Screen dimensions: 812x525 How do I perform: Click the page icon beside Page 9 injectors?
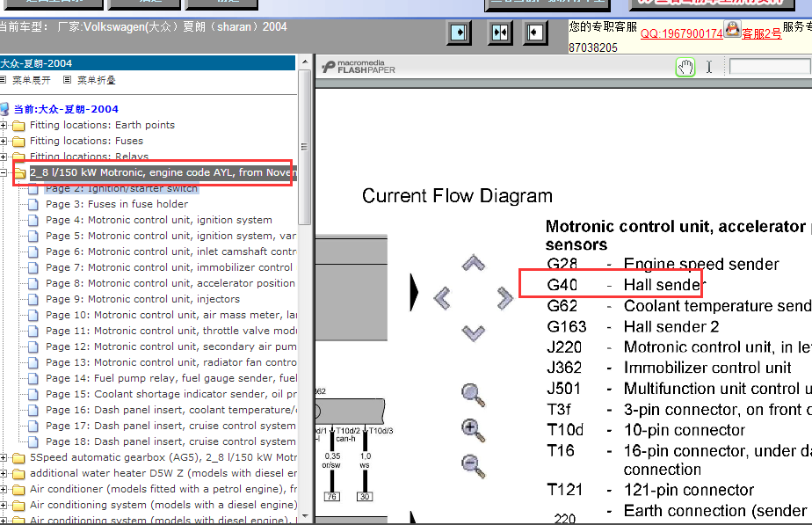pos(33,299)
